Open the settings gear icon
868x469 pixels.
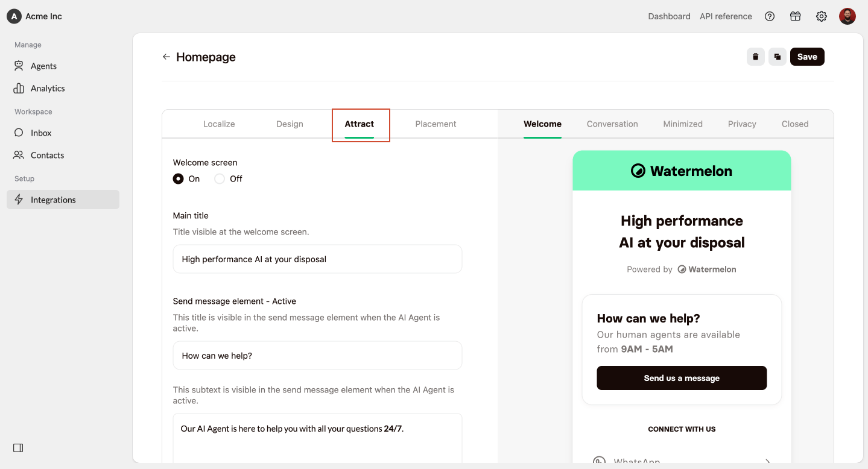(x=822, y=16)
